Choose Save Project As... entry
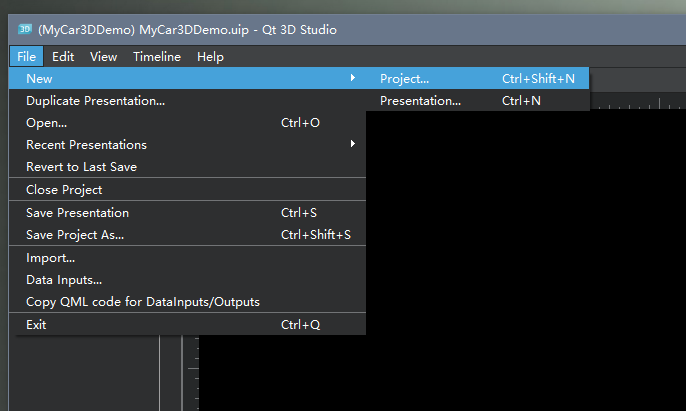This screenshot has height=411, width=686. pos(187,235)
